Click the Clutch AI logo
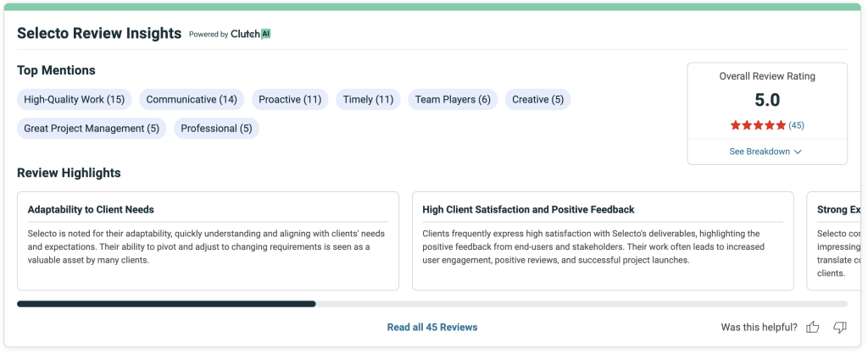Image resolution: width=868 pixels, height=353 pixels. click(x=251, y=35)
